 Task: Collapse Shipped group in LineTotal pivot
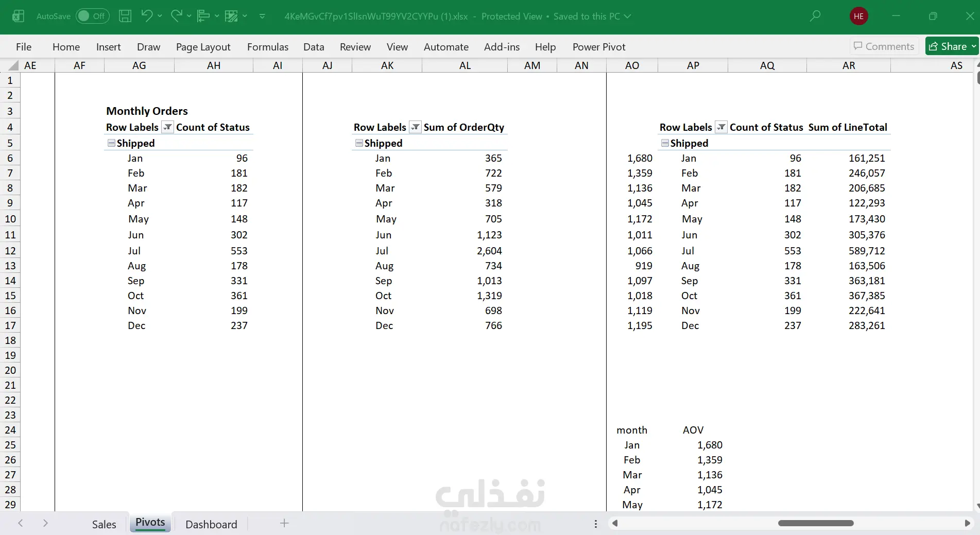tap(665, 143)
